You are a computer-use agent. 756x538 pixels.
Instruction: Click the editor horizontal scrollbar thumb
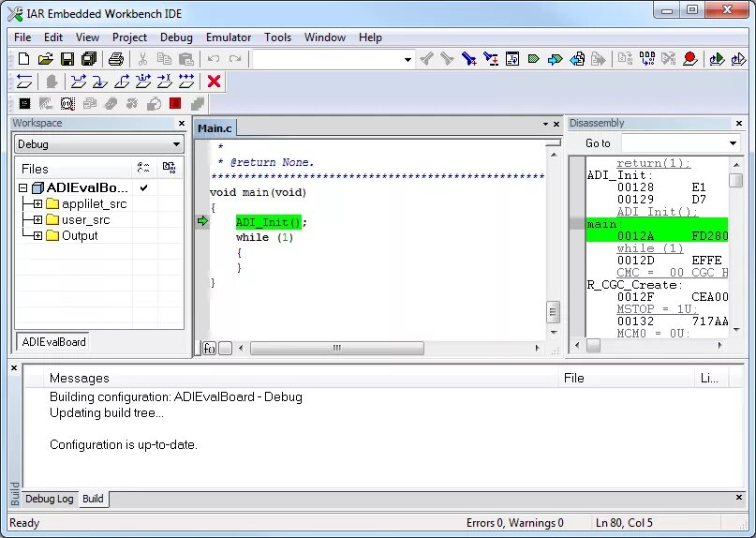[337, 348]
